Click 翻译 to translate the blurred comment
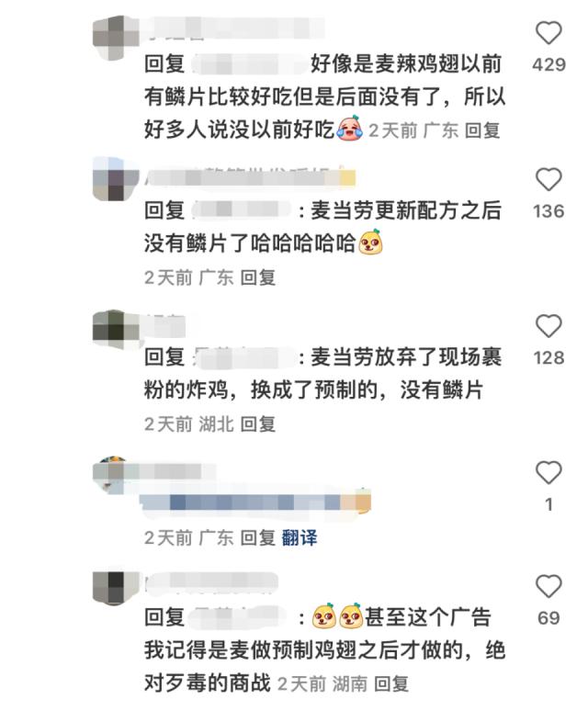This screenshot has height=711, width=588. (x=300, y=537)
